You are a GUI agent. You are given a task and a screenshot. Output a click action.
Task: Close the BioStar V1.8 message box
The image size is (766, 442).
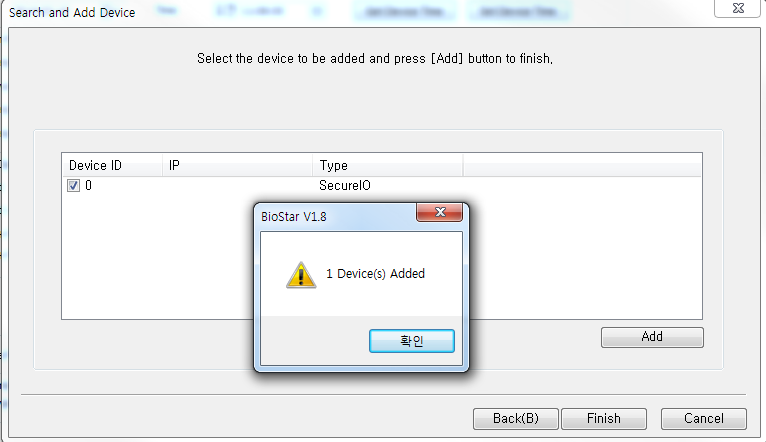(439, 212)
